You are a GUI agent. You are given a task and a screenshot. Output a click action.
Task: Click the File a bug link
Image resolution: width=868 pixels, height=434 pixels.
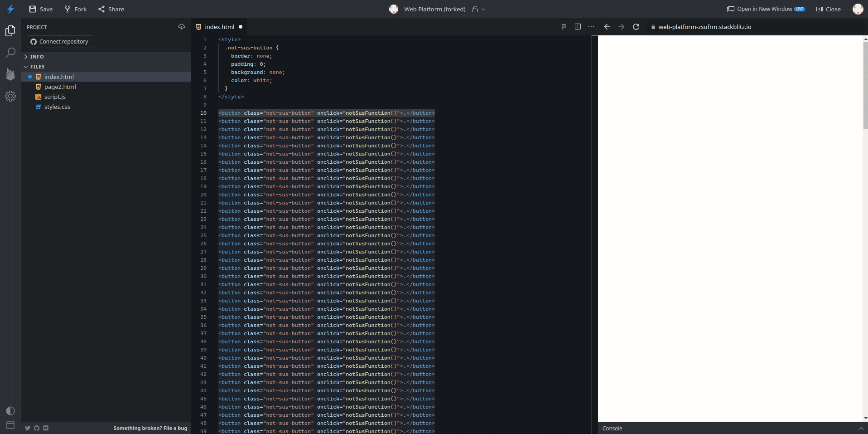coord(175,429)
